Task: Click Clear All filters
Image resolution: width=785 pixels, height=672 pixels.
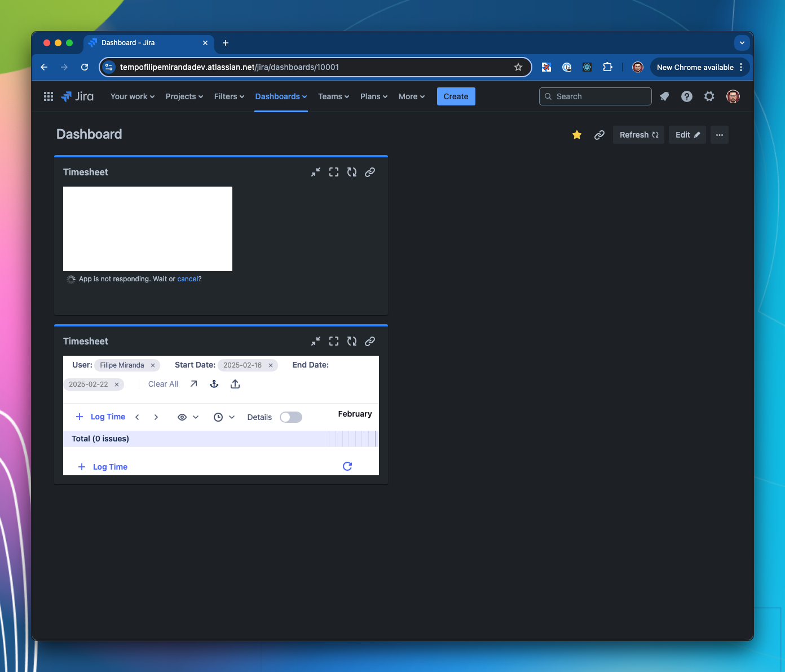Action: (163, 384)
